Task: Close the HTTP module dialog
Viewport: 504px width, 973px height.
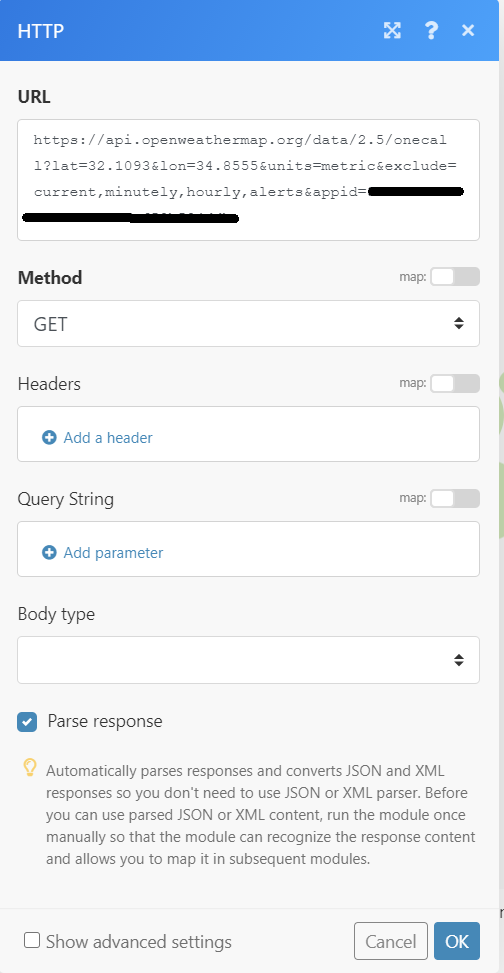Action: pos(468,30)
